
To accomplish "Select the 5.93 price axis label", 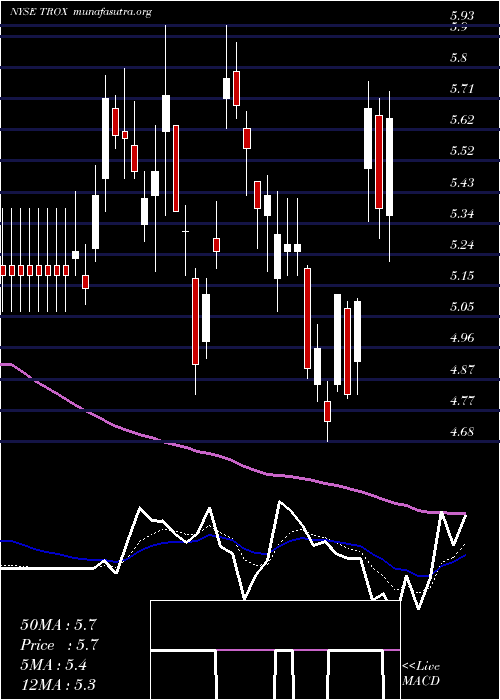I will (x=462, y=16).
